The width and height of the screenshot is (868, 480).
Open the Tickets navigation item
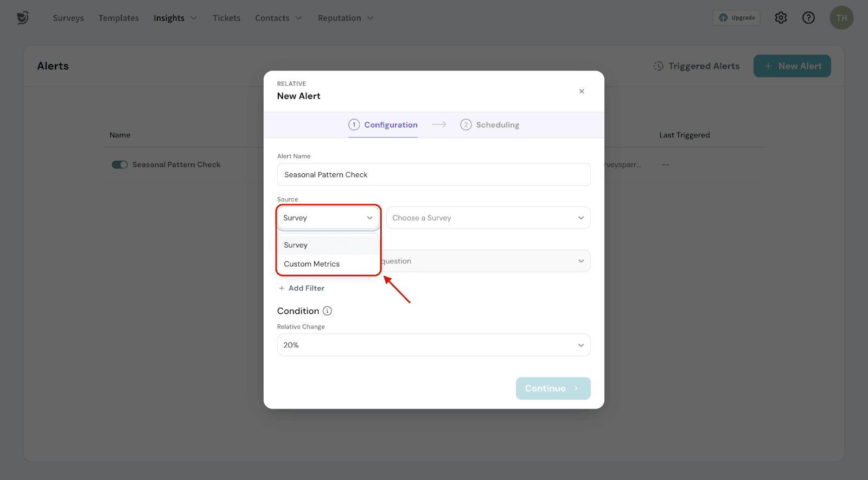click(226, 18)
